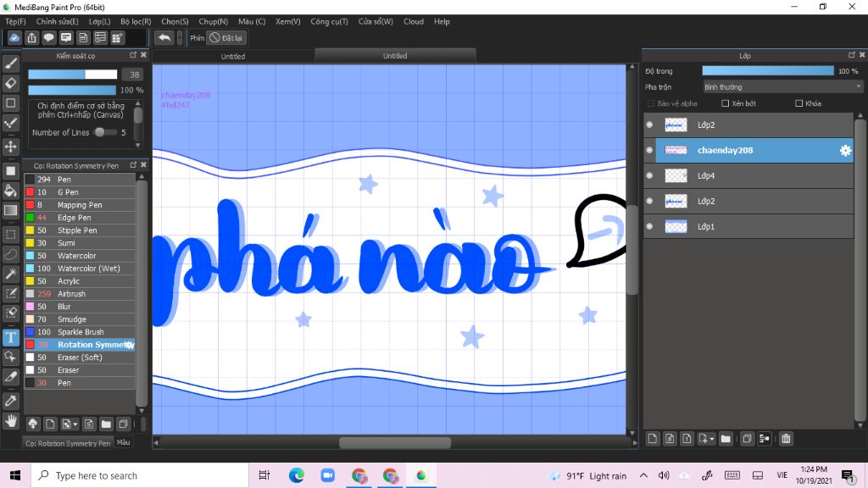Image resolution: width=868 pixels, height=488 pixels.
Task: Undock the Kiểm soát cọ panel
Action: [x=133, y=55]
